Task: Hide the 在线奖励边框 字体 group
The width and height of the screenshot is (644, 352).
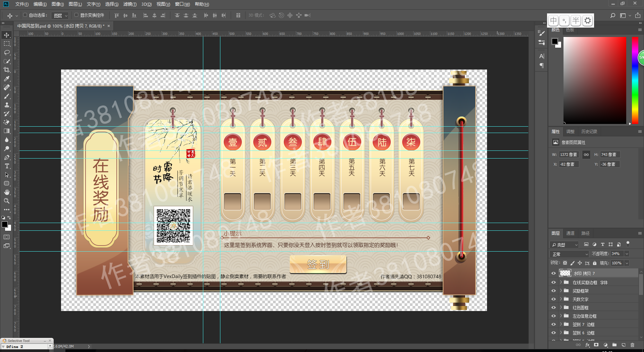Action: (553, 282)
